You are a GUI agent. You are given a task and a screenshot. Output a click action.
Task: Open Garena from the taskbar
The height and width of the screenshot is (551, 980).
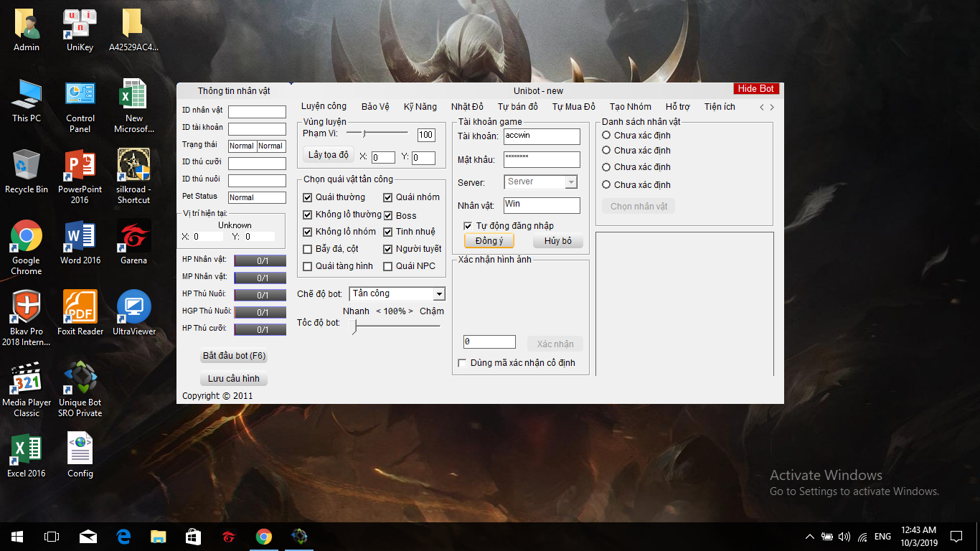tap(228, 537)
